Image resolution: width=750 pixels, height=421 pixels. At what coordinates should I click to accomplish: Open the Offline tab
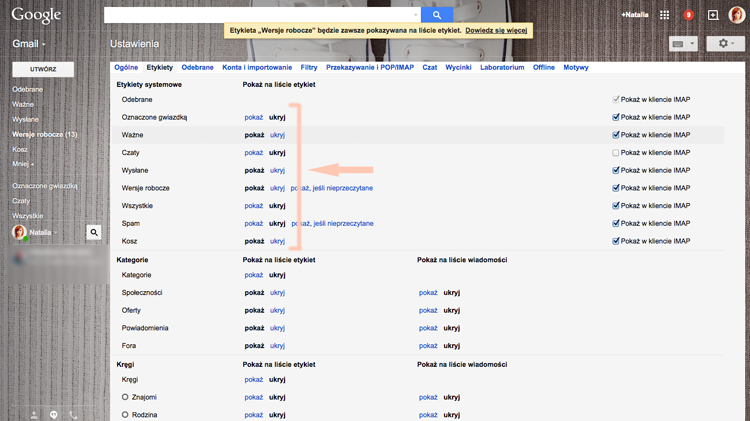point(544,67)
